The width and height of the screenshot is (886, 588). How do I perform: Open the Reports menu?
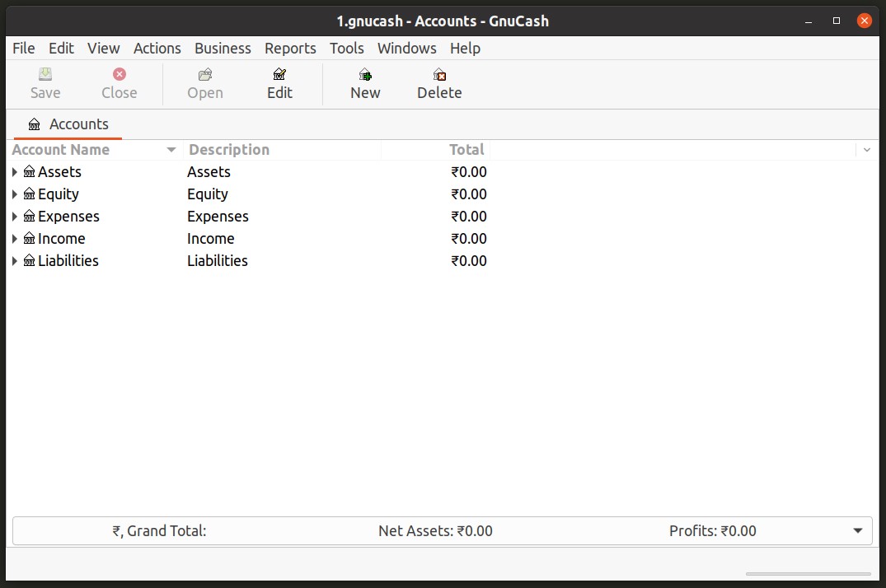pos(290,49)
